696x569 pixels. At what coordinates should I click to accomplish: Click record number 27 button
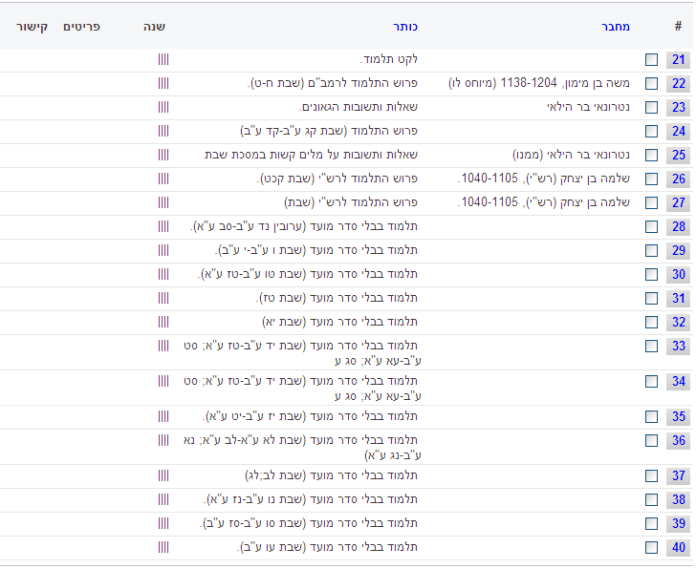point(678,204)
